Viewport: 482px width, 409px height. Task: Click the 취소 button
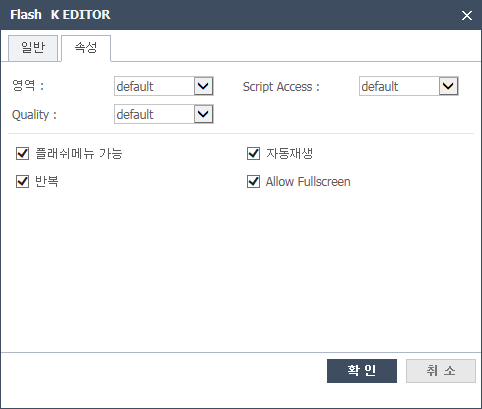441,371
